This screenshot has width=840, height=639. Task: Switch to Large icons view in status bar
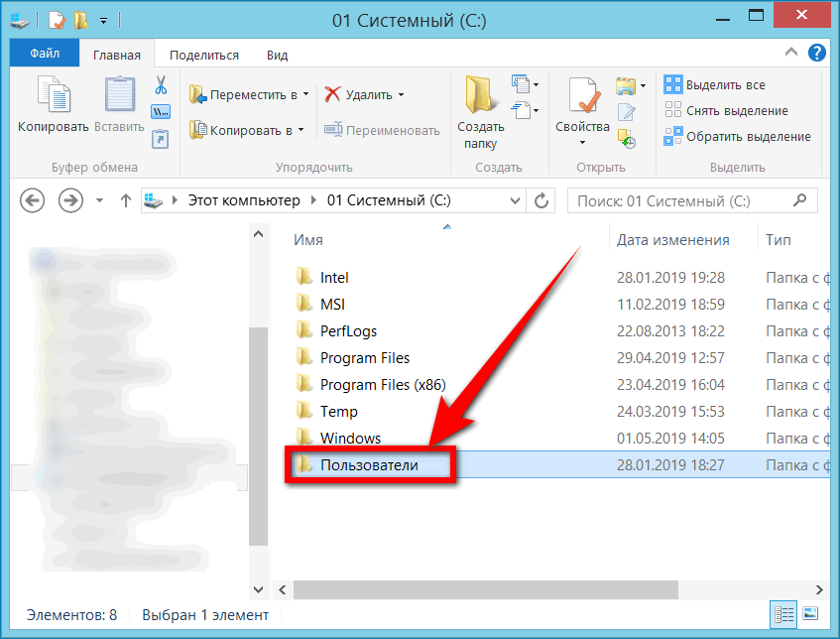click(810, 614)
